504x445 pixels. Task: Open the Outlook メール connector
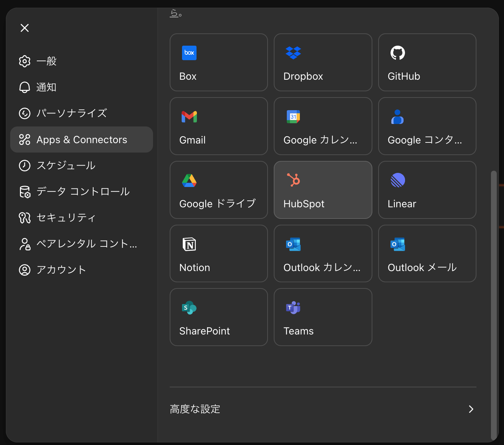point(427,253)
